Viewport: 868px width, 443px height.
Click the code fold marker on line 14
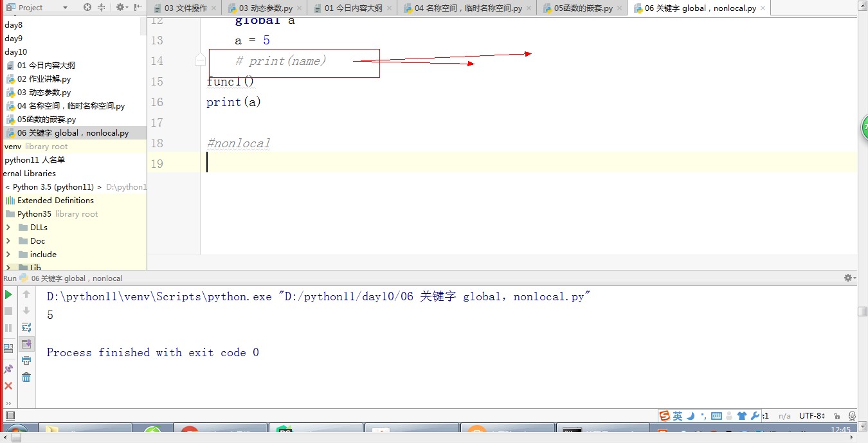pyautogui.click(x=200, y=60)
